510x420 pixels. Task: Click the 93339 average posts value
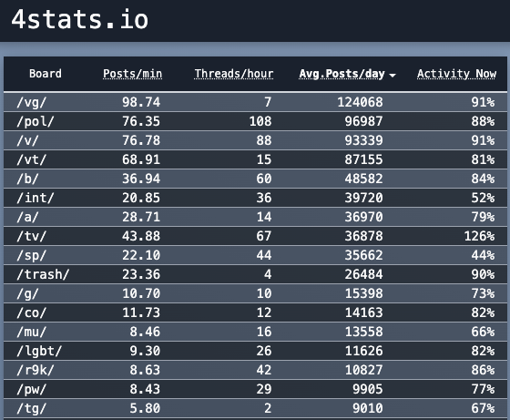click(364, 140)
